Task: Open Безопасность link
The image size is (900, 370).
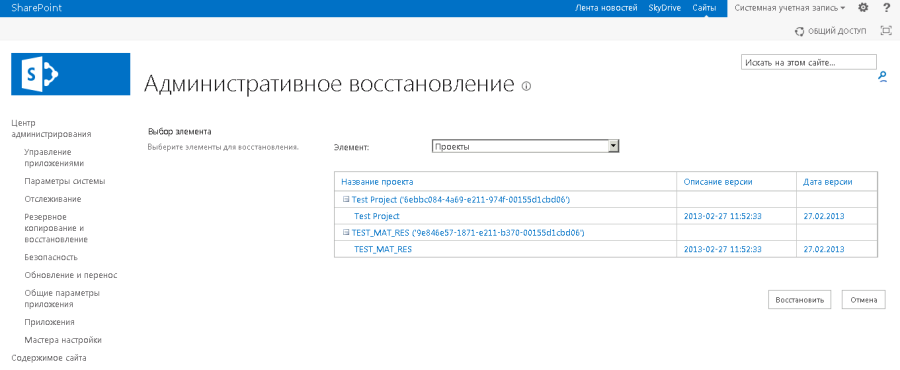Action: pos(51,257)
